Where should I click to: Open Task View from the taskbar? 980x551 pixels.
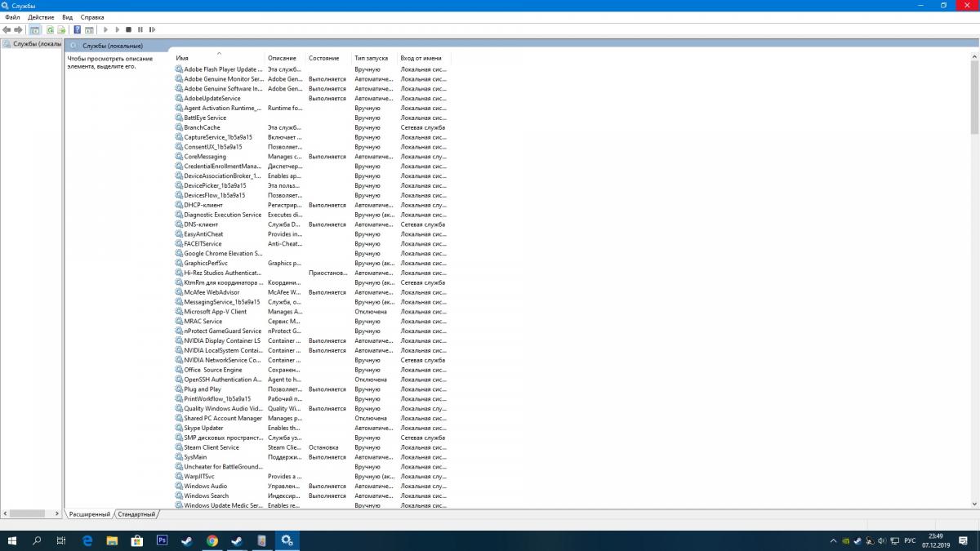[x=61, y=540]
